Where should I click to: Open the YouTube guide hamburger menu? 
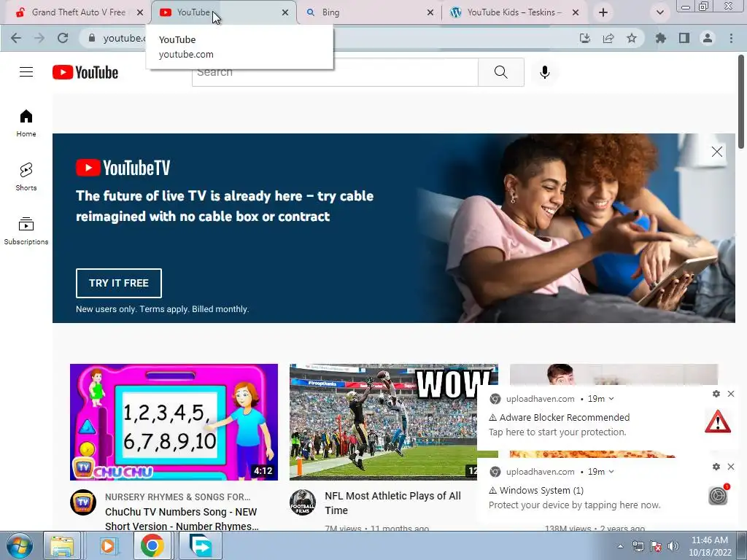pyautogui.click(x=26, y=72)
